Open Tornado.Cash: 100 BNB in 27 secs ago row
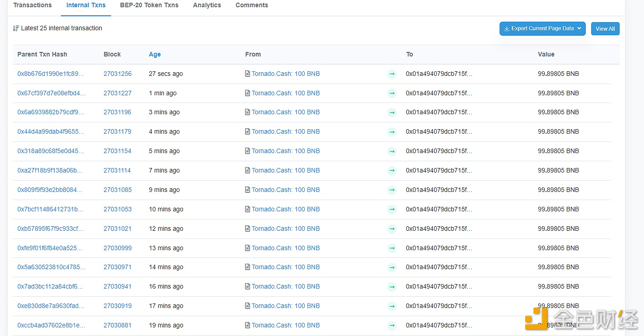644x336 pixels. [x=286, y=74]
